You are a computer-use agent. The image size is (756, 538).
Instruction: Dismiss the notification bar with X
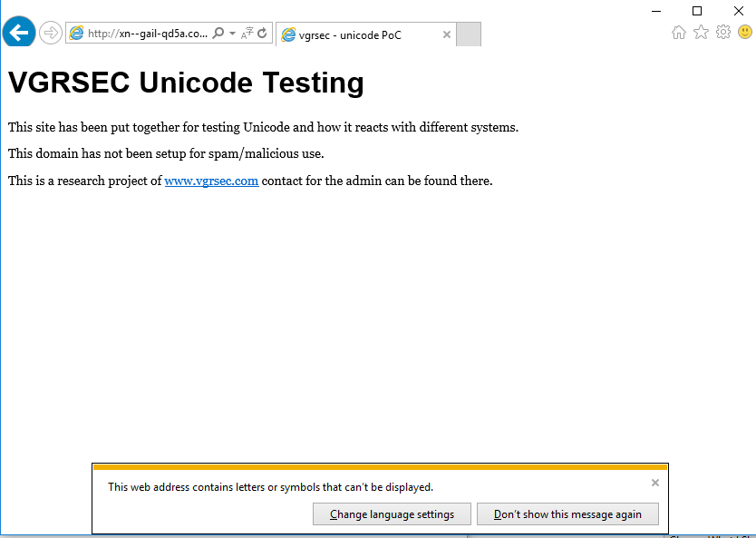[655, 483]
